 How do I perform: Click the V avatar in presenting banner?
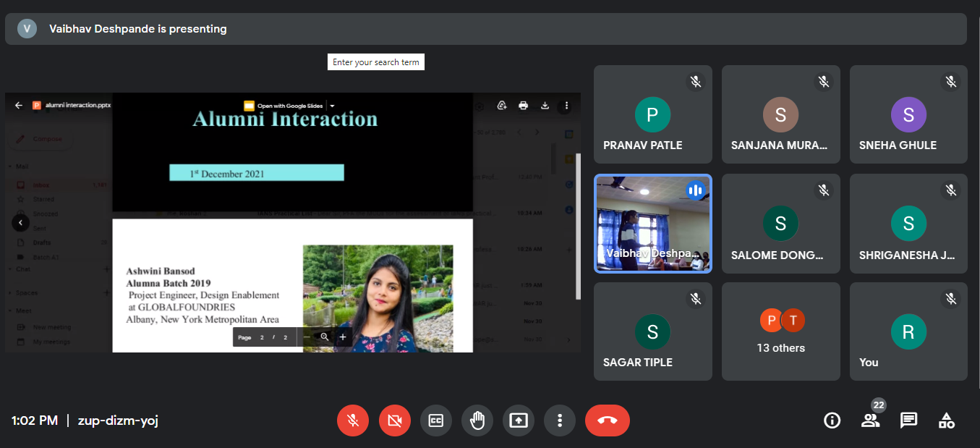point(27,29)
